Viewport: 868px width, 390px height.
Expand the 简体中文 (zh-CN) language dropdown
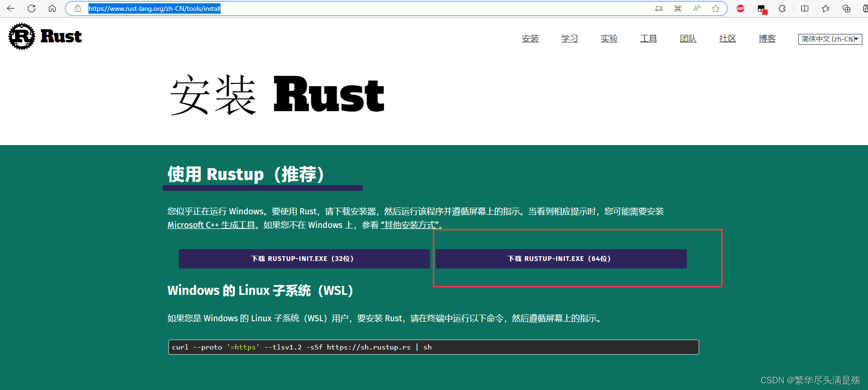point(830,39)
